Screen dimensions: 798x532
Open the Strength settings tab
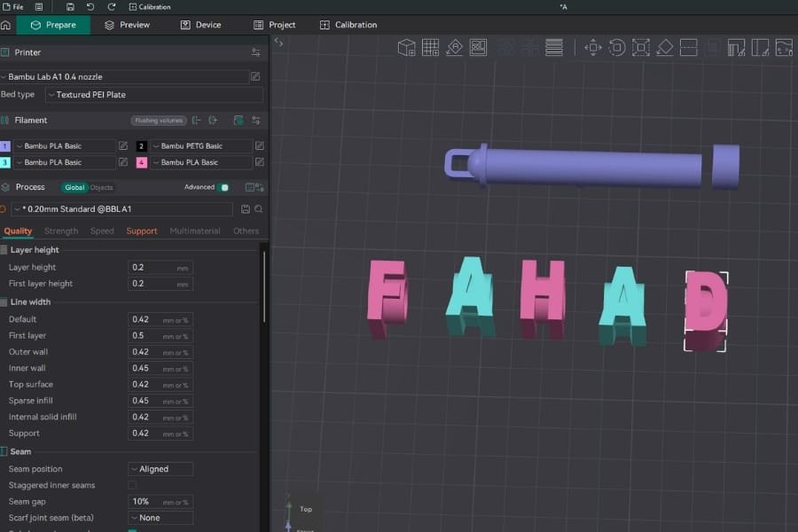[61, 231]
